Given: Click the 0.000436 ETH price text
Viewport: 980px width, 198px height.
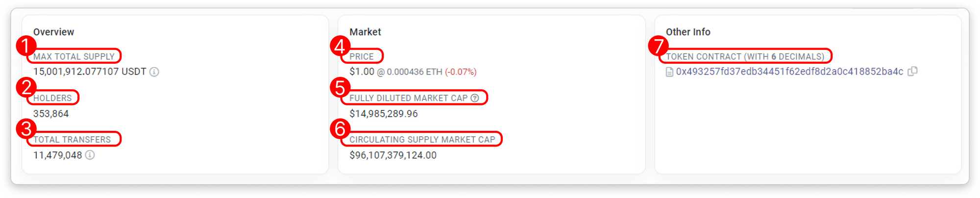Looking at the screenshot, I should tap(414, 72).
